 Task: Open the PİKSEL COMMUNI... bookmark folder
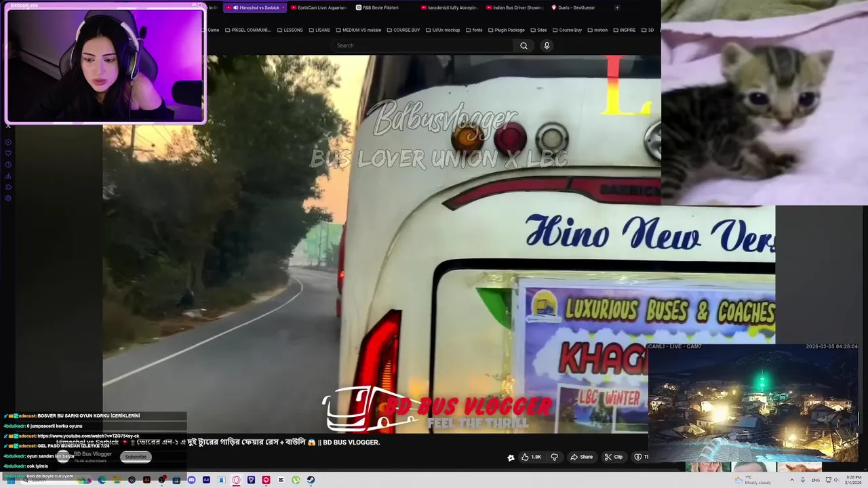pos(248,30)
